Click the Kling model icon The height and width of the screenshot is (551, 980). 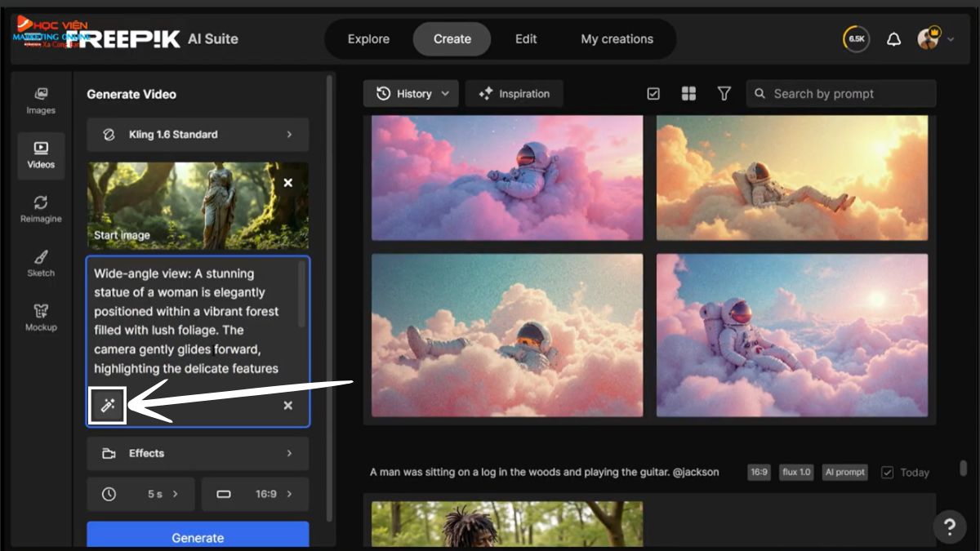109,135
